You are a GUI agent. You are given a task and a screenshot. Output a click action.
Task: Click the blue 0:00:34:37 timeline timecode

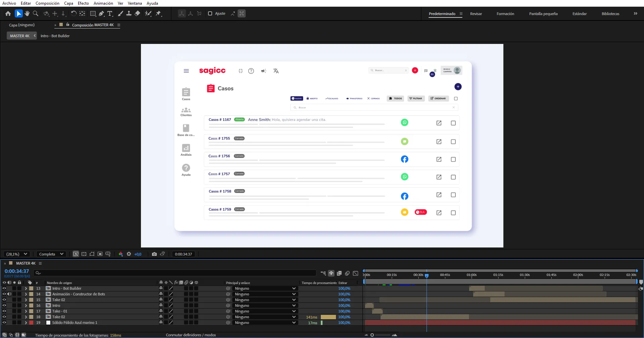click(17, 271)
